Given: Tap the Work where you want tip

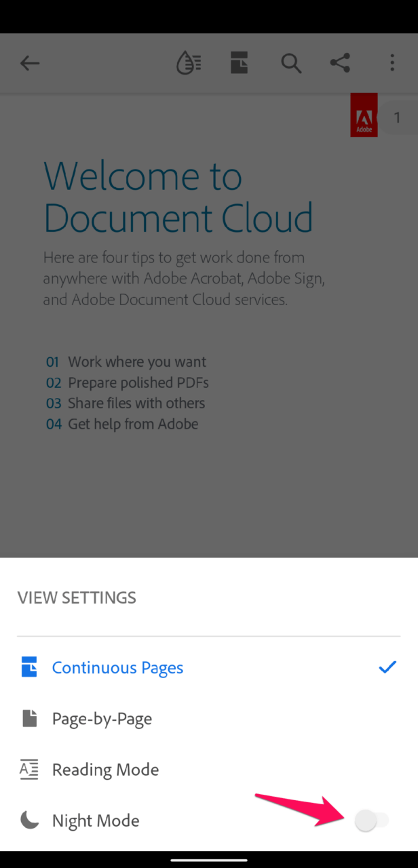Looking at the screenshot, I should coord(126,361).
